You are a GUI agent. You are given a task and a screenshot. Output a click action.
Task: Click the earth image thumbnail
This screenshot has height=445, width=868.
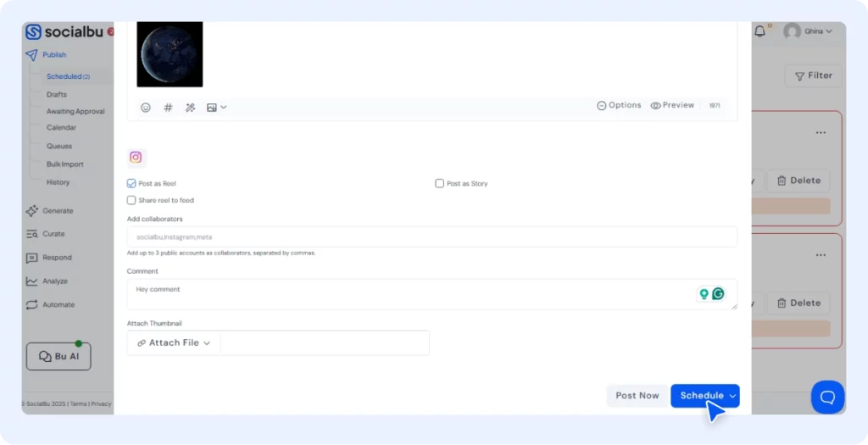pos(170,54)
